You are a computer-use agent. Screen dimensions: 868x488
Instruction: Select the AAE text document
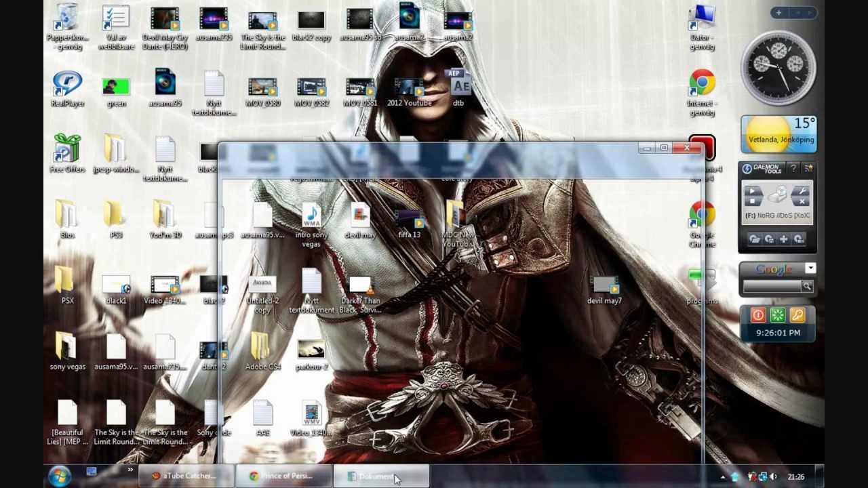click(262, 418)
